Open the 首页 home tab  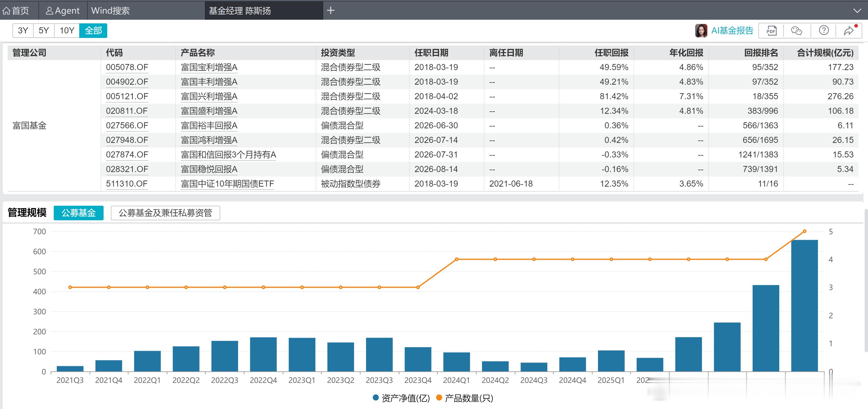coord(15,11)
